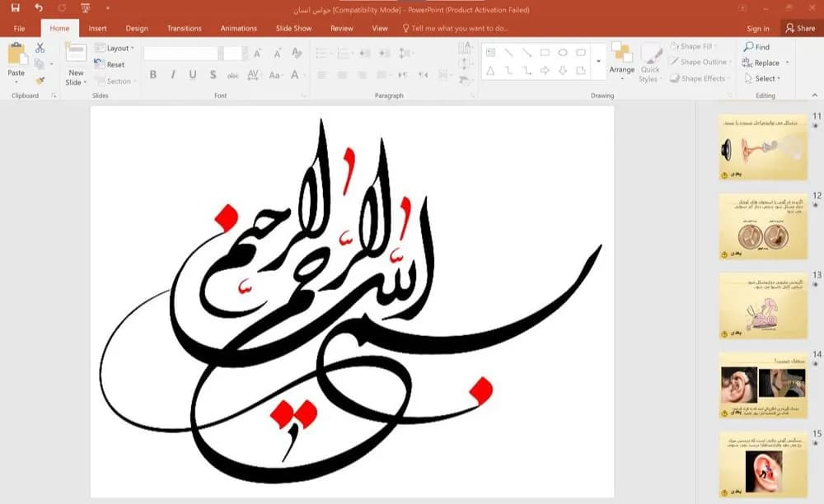
Task: Toggle Bold formatting
Action: (x=153, y=75)
